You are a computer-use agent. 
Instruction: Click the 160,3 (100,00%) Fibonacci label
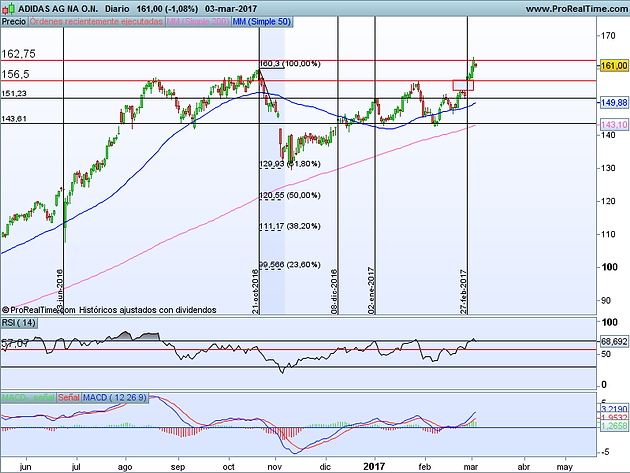tap(290, 63)
